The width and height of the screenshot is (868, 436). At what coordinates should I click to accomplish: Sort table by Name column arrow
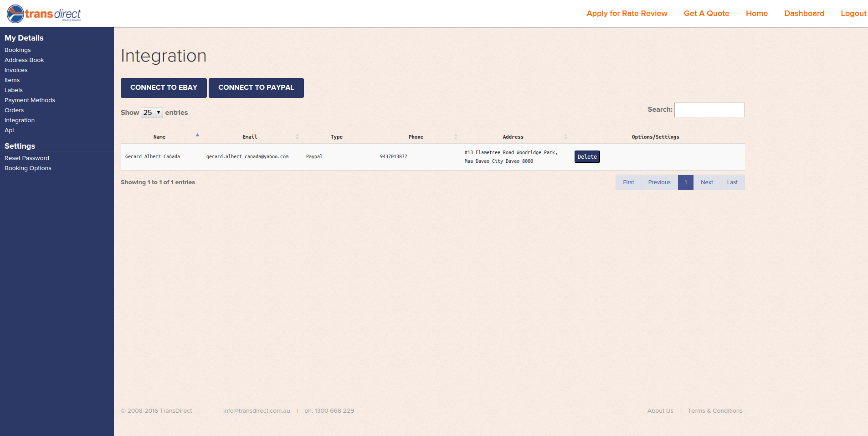pyautogui.click(x=197, y=135)
